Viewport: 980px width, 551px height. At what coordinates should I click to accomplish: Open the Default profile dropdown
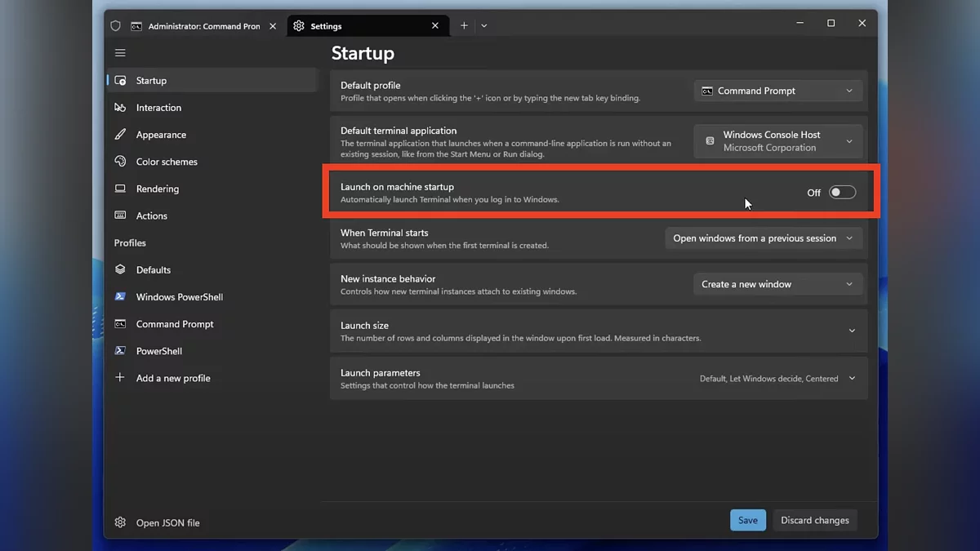pos(777,91)
